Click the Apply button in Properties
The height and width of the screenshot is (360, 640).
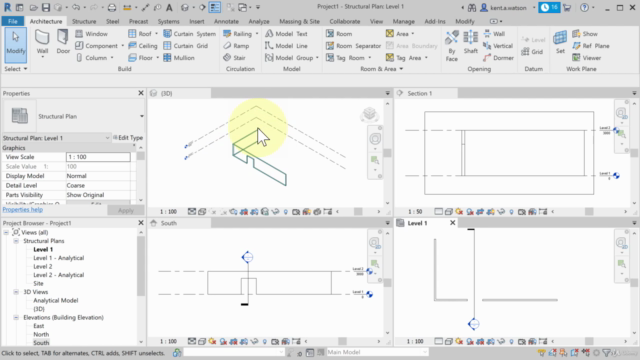pyautogui.click(x=126, y=210)
